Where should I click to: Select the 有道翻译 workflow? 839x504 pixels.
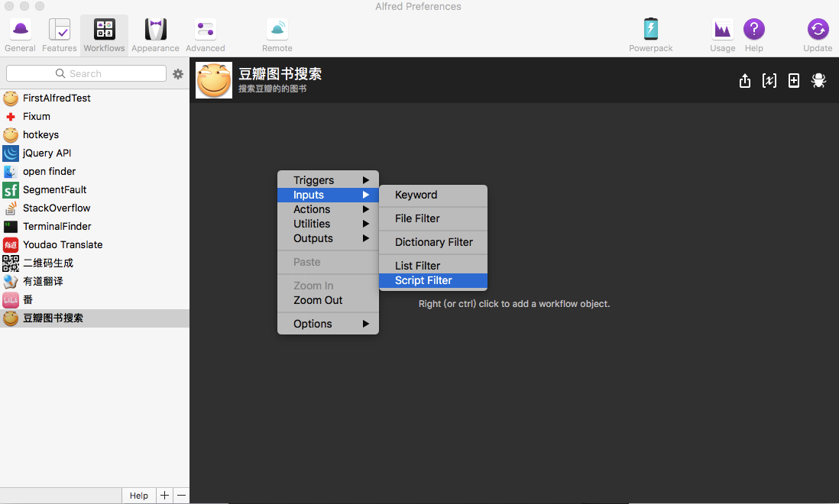(95, 281)
